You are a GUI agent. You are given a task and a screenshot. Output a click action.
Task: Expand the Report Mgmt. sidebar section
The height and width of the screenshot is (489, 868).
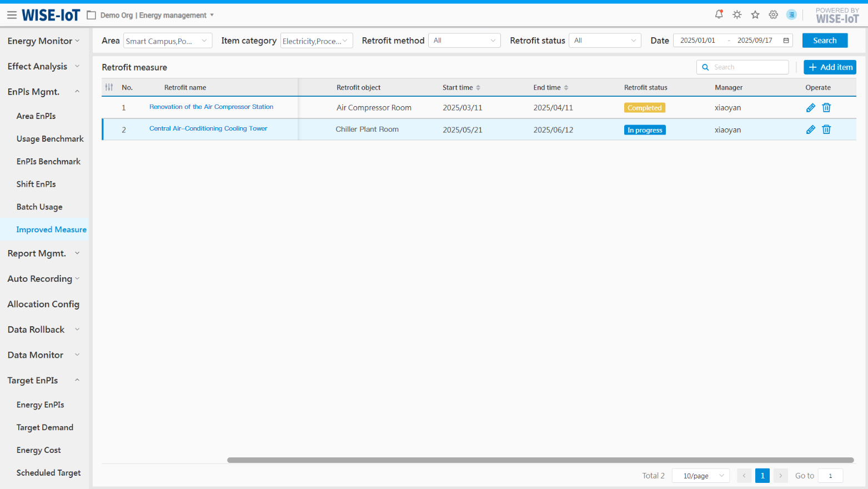44,253
